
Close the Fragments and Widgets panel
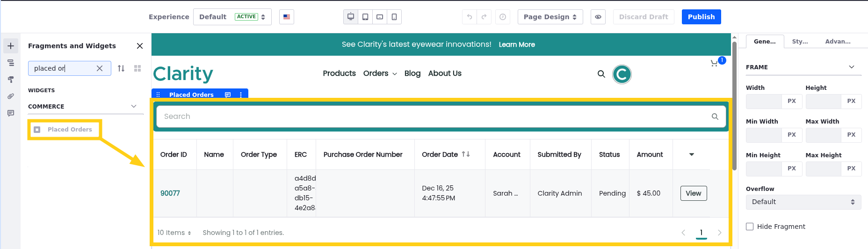tap(139, 46)
